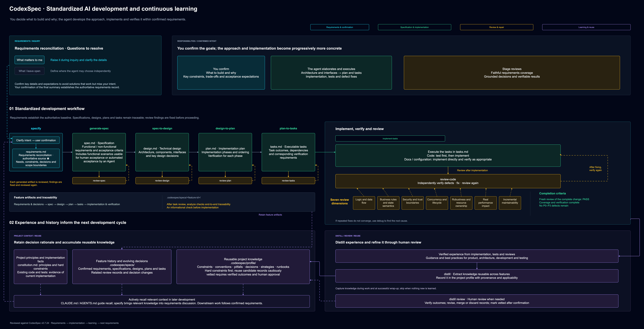Click 'Business rules and state semantics' dimension
The height and width of the screenshot is (329, 644).
click(388, 203)
